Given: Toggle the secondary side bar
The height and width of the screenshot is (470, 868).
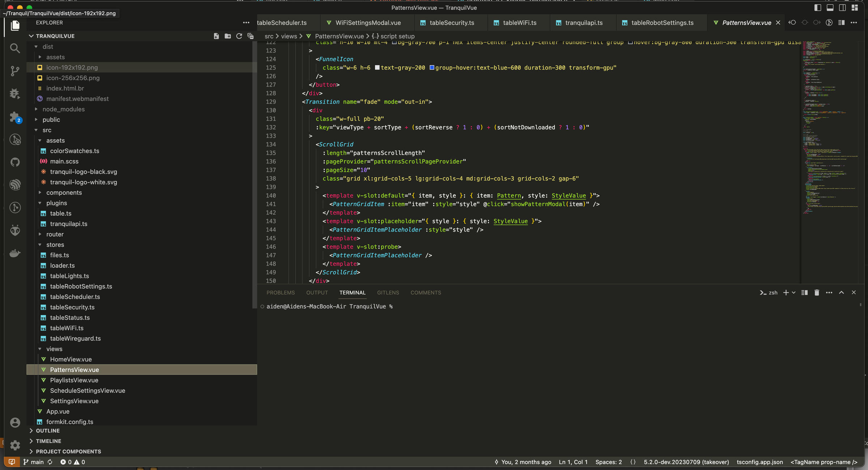Looking at the screenshot, I should [x=842, y=8].
